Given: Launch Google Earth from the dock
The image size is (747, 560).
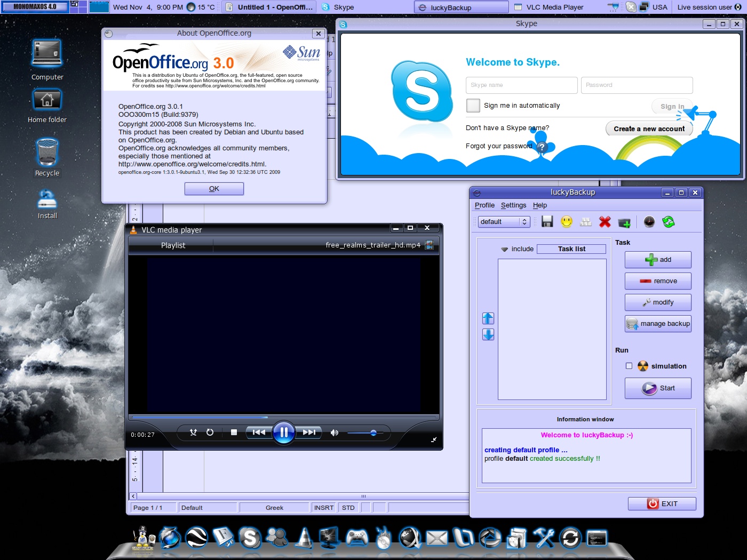Looking at the screenshot, I should pos(196,538).
